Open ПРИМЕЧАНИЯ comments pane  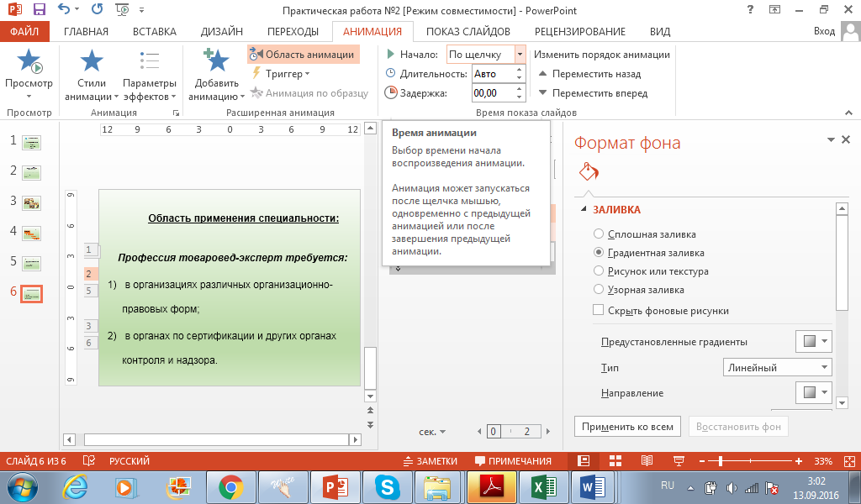(514, 461)
